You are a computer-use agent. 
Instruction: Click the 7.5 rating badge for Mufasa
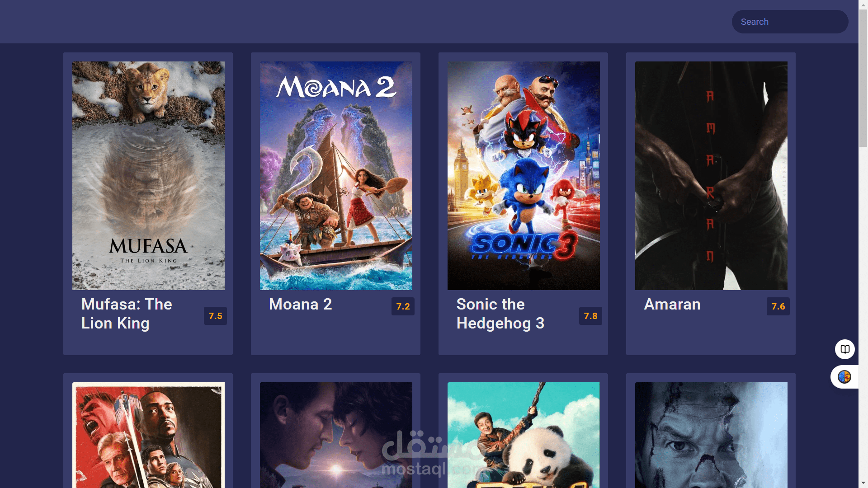tap(215, 316)
